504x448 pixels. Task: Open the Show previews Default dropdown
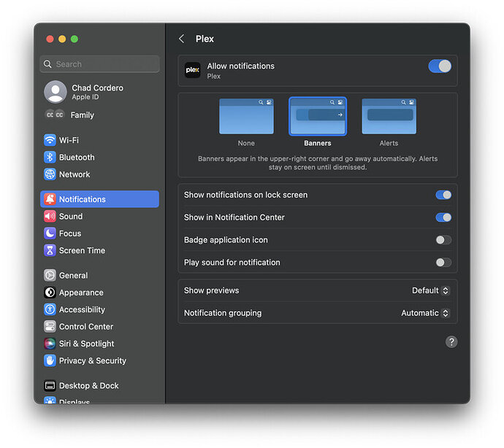[430, 290]
